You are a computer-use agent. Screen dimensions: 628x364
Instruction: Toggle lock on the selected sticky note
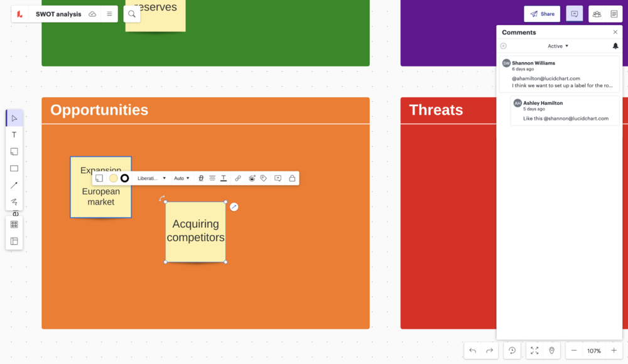(x=292, y=178)
